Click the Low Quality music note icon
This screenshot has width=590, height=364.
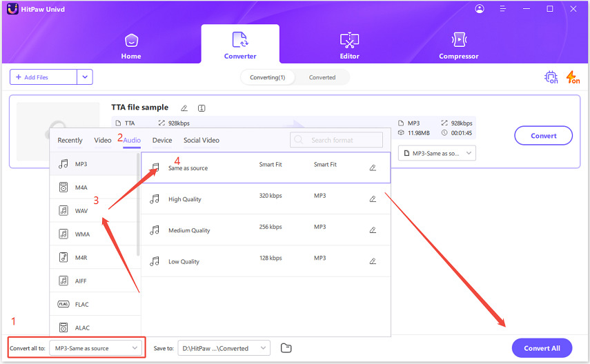tap(155, 261)
